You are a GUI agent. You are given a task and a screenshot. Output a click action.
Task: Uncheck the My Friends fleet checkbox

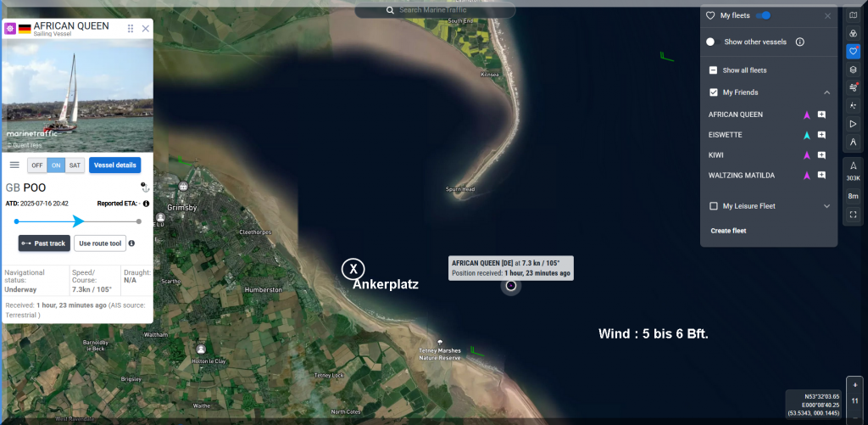[714, 92]
